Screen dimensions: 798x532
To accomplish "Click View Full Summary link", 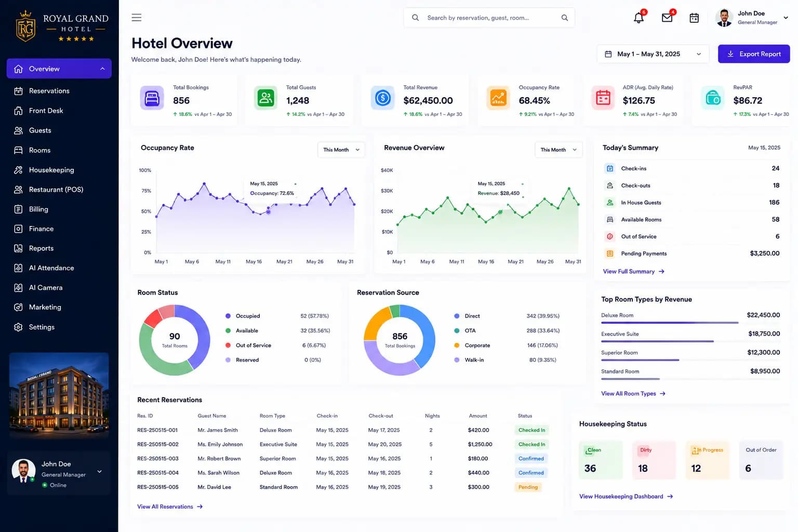I will (633, 271).
